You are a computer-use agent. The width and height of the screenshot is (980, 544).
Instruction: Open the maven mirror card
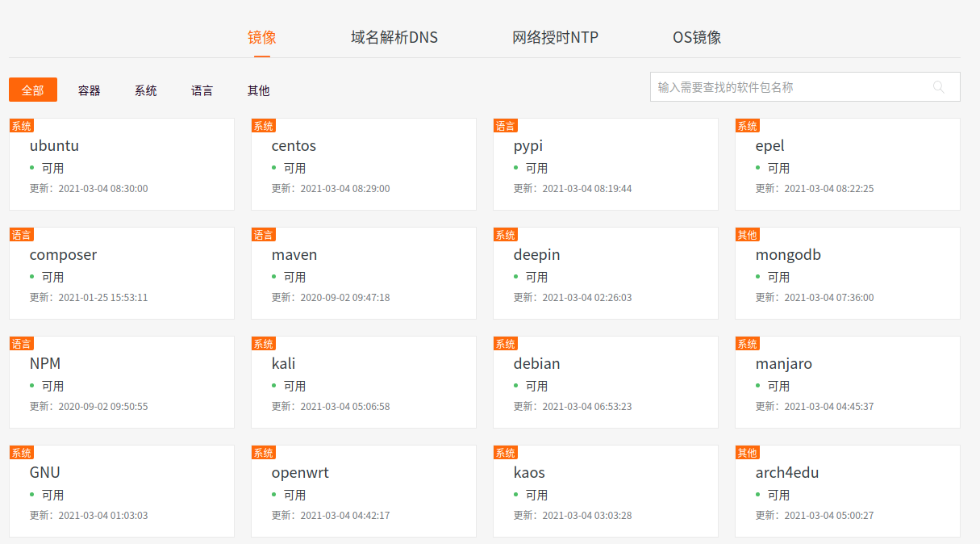coord(364,274)
